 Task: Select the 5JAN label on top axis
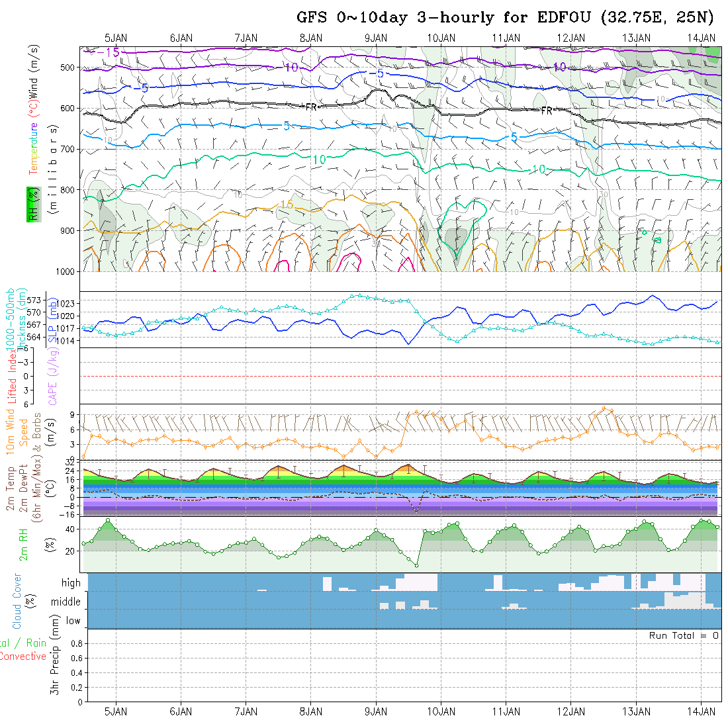[116, 38]
